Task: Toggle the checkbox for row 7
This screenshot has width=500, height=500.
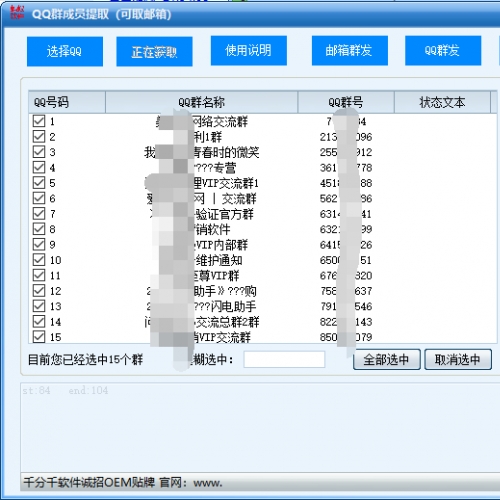Action: coord(39,213)
